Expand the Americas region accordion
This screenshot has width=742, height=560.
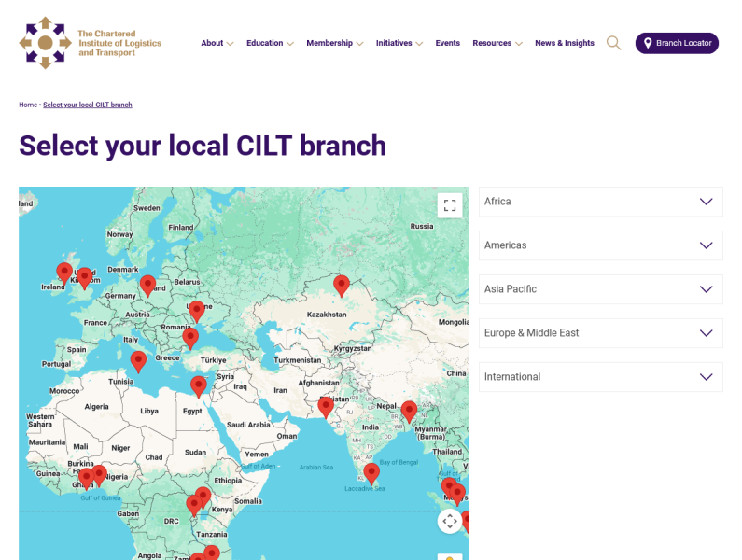click(x=600, y=245)
